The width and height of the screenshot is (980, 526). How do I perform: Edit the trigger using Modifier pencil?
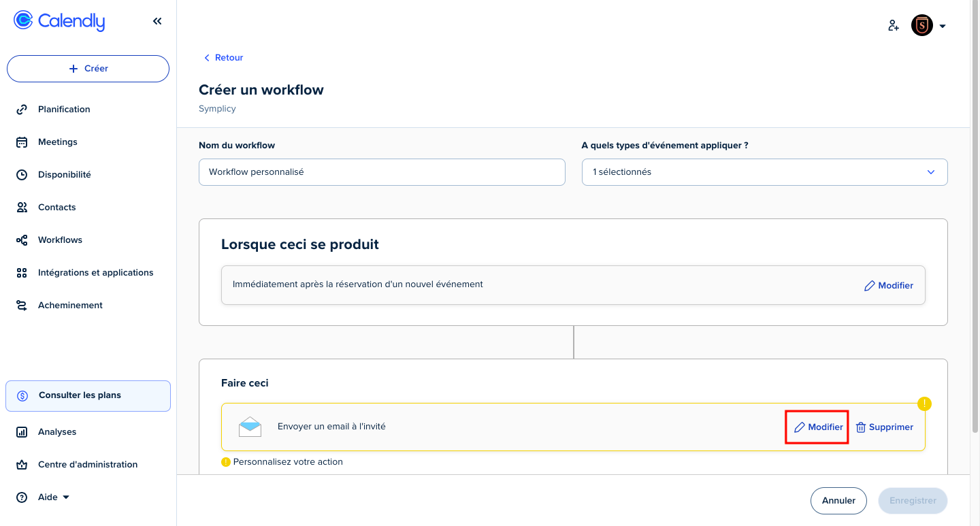888,286
